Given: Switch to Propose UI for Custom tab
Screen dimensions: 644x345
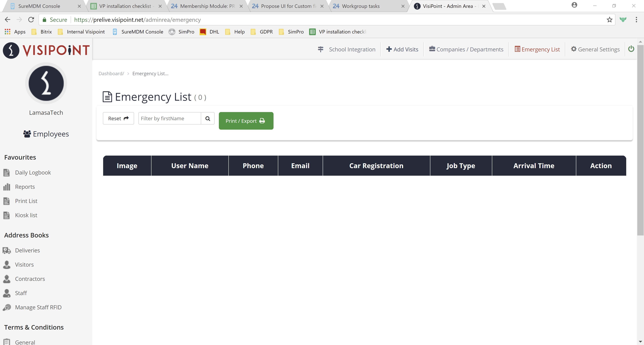Looking at the screenshot, I should tap(288, 6).
